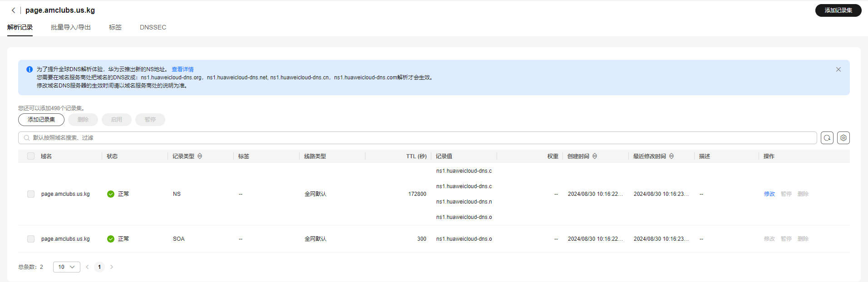The image size is (868, 282).
Task: Go to the next page arrow
Action: [112, 267]
